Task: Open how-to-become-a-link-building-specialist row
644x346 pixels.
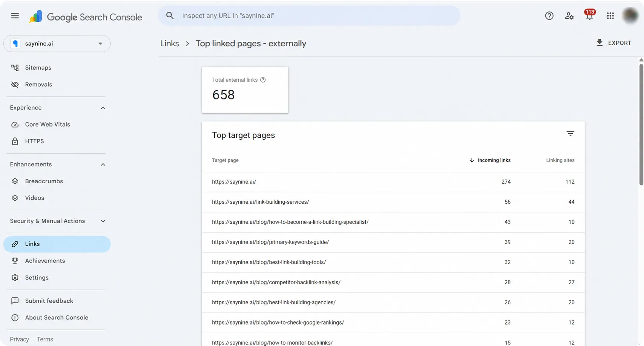Action: click(393, 222)
